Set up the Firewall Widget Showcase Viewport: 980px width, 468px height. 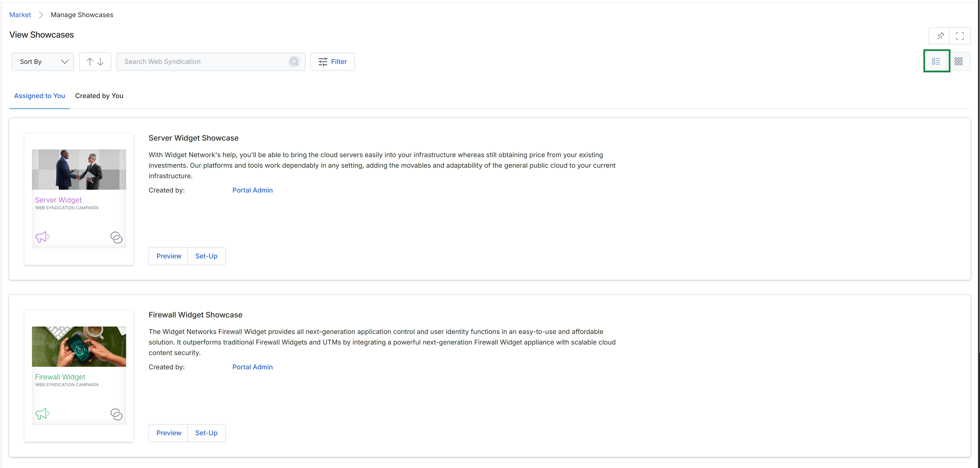click(206, 433)
